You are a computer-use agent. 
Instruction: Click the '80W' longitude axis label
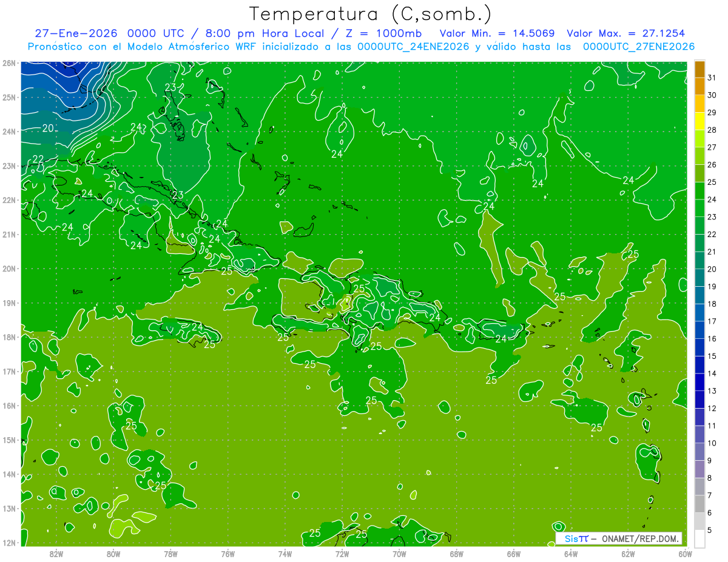coord(113,554)
